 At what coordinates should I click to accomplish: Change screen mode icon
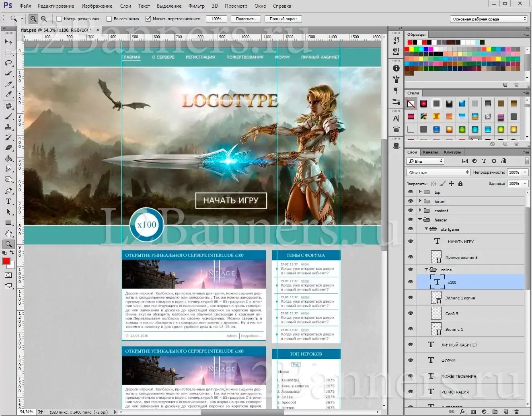[8, 286]
